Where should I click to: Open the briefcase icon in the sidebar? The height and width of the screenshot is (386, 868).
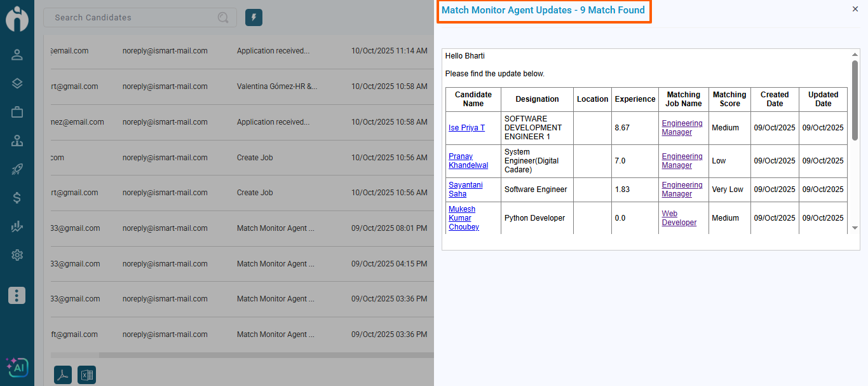17,112
